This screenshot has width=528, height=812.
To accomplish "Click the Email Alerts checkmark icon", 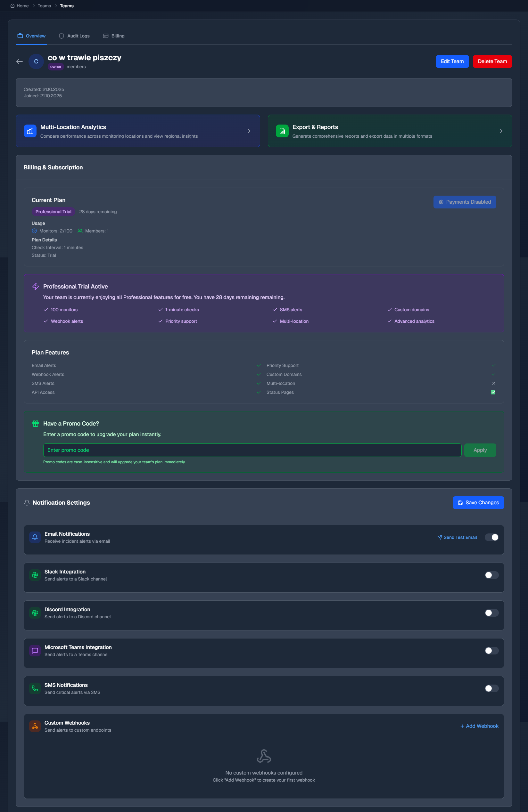I will click(259, 365).
